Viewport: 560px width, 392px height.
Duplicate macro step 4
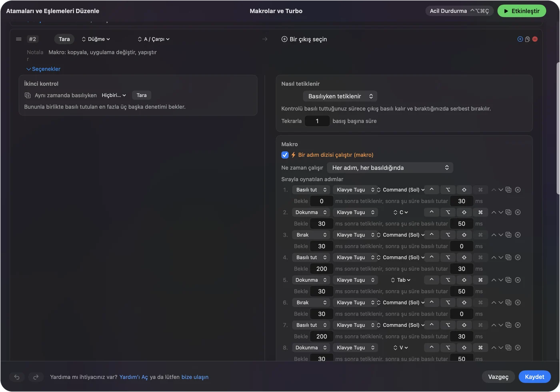tap(508, 257)
